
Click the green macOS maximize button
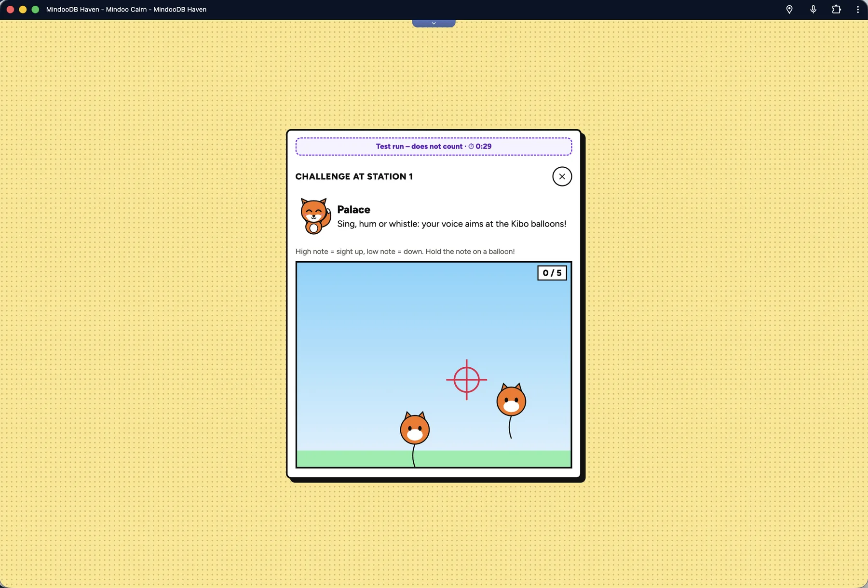pos(35,10)
